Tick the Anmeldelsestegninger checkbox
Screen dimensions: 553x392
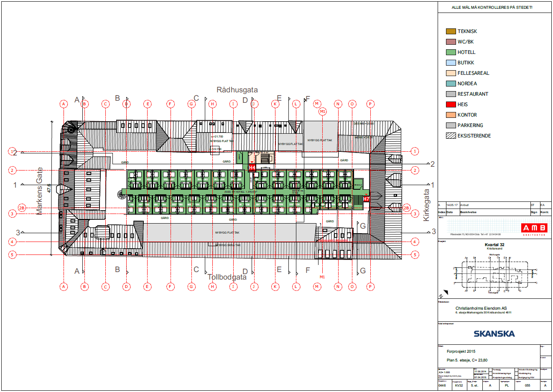coord(490,374)
